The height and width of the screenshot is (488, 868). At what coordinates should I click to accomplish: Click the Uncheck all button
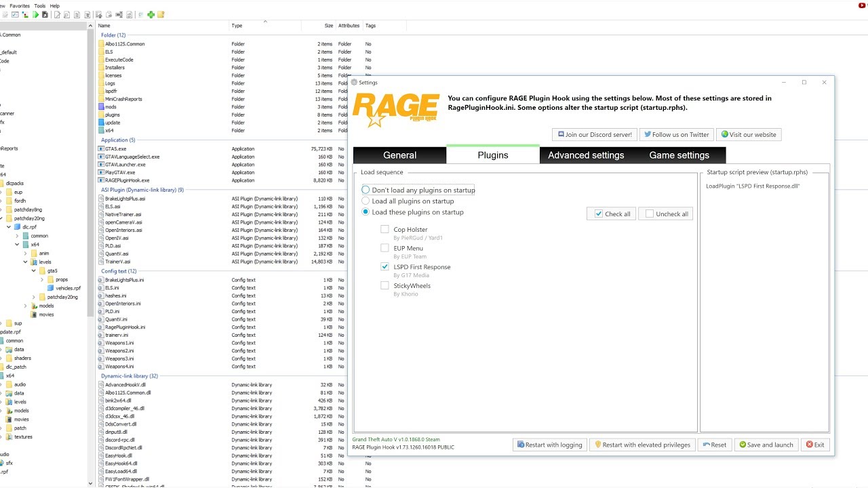667,213
